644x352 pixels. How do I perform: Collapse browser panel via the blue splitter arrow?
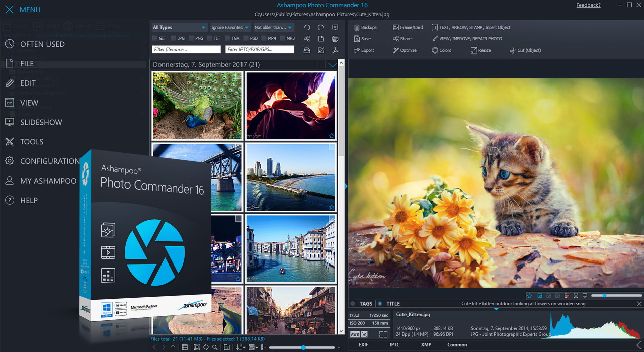[346, 186]
